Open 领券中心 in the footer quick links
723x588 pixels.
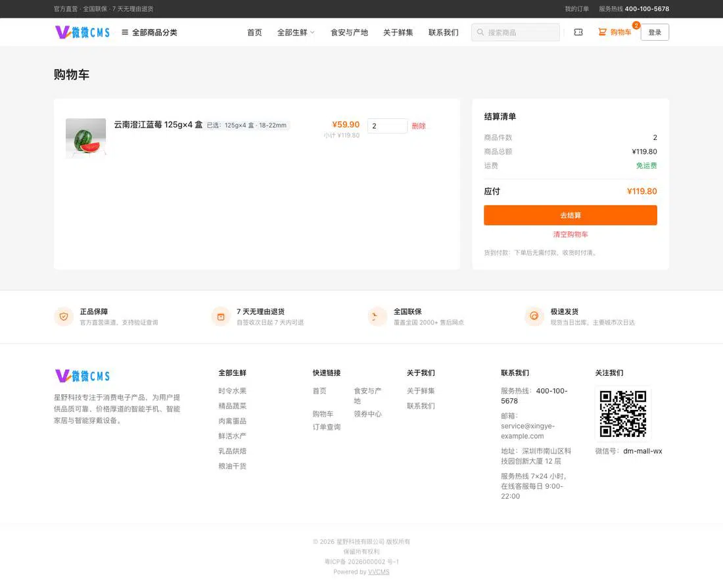367,414
